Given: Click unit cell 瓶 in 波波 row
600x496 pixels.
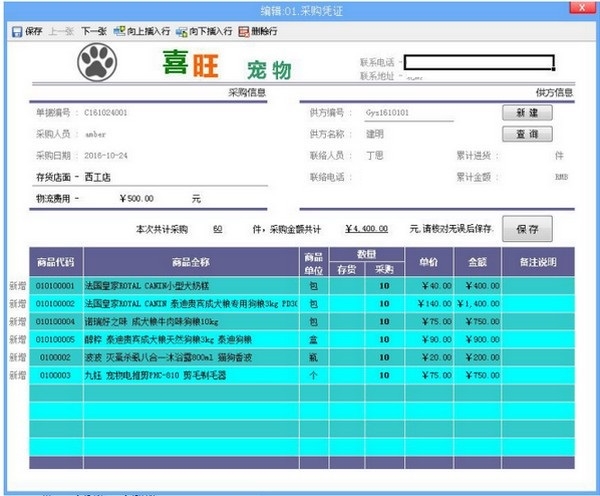Looking at the screenshot, I should click(314, 357).
